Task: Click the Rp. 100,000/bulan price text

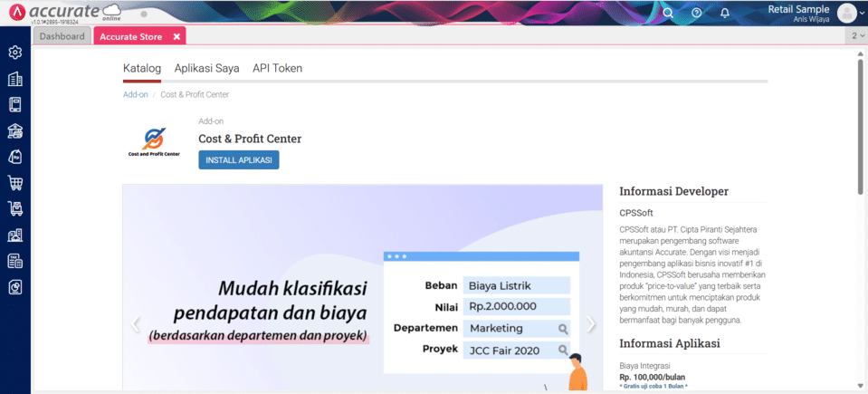Action: pos(652,378)
